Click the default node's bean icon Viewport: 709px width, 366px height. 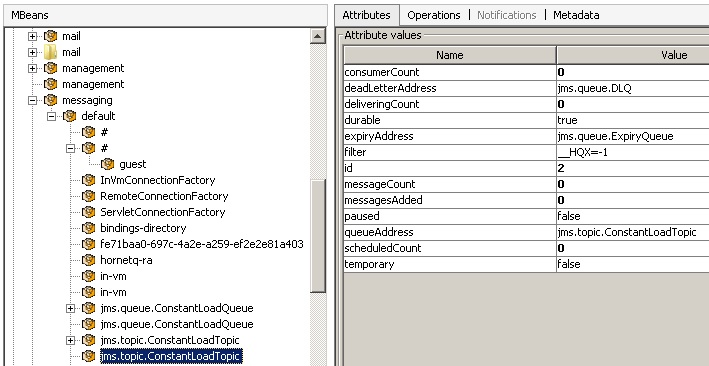point(70,116)
